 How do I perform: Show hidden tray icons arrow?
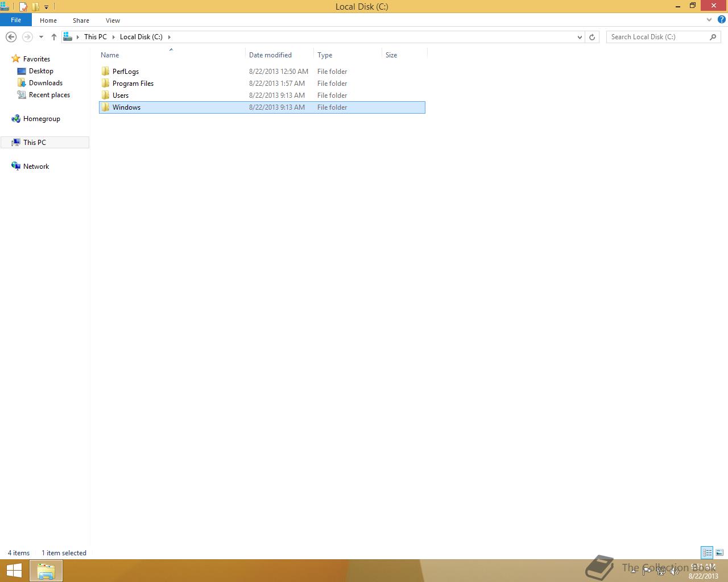click(633, 571)
